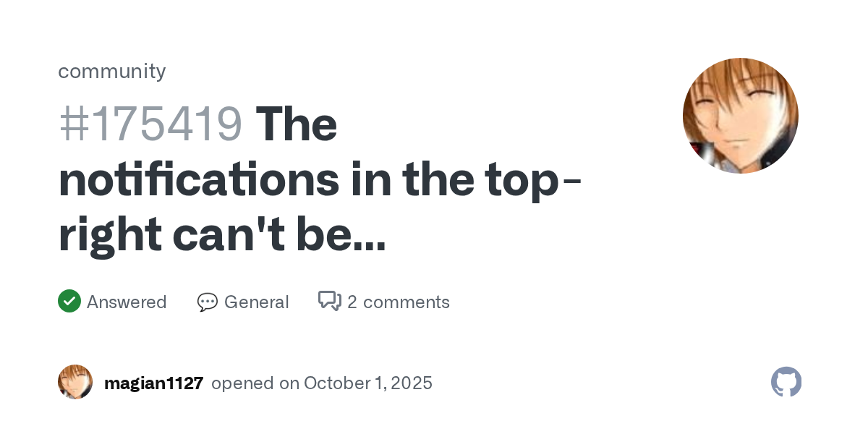Click the word "notifications" in the title
This screenshot has width=868, height=434.
pyautogui.click(x=198, y=181)
